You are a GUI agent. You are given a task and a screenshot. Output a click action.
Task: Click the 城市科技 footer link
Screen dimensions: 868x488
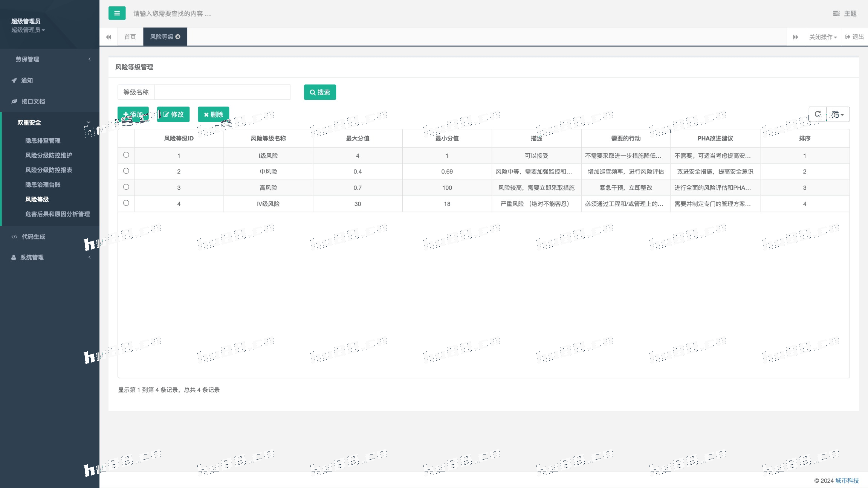847,480
